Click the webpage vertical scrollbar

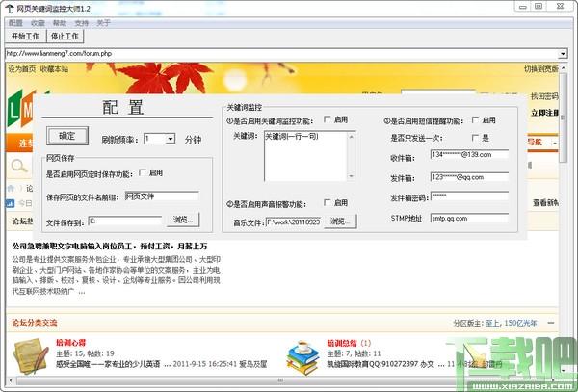(563, 218)
